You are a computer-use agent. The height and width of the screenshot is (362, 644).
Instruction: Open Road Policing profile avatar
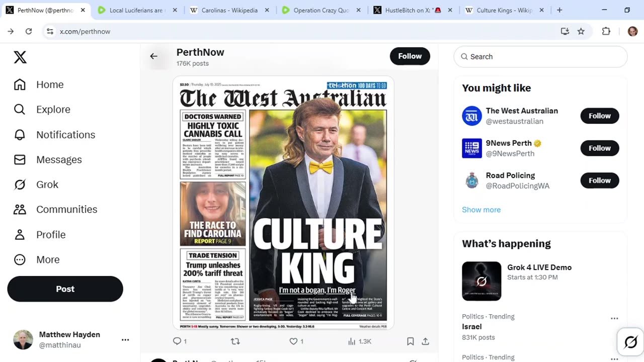coord(472,180)
